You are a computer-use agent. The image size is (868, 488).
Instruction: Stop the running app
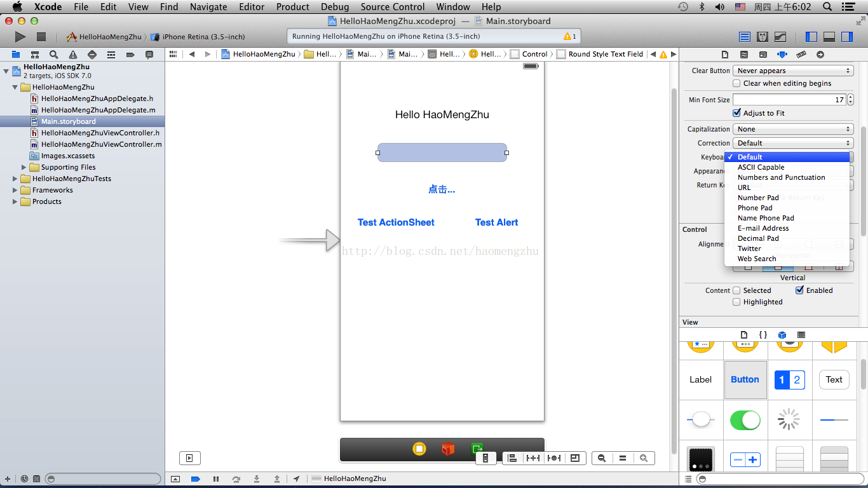[x=41, y=37]
